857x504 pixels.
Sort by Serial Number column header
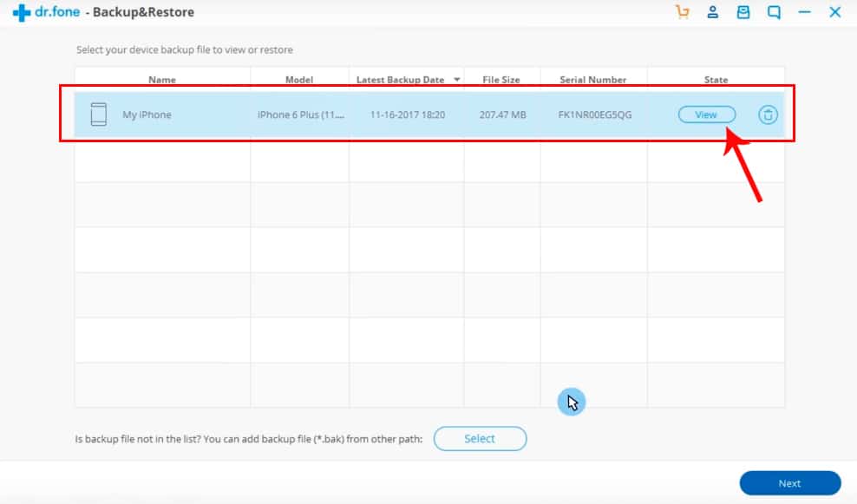tap(593, 80)
